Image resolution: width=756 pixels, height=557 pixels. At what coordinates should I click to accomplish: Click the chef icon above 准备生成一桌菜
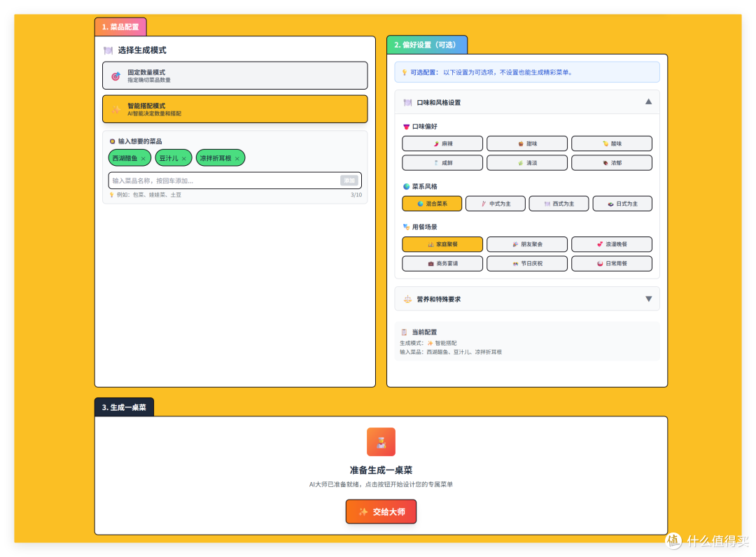[x=381, y=442]
